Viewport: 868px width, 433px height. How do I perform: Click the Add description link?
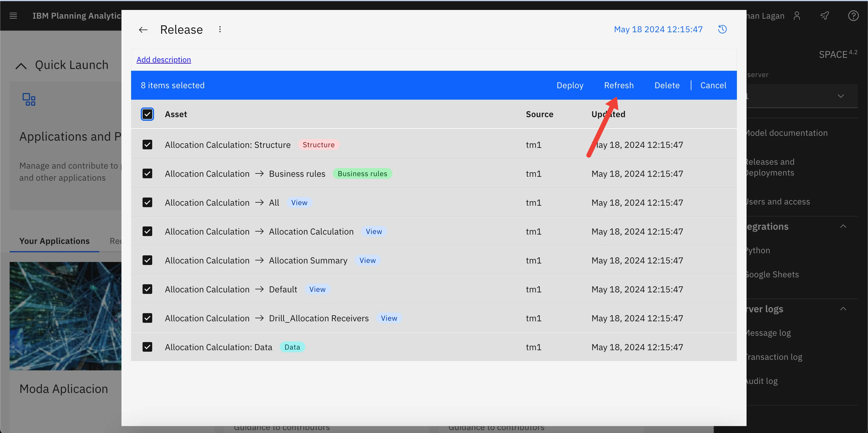pos(164,59)
